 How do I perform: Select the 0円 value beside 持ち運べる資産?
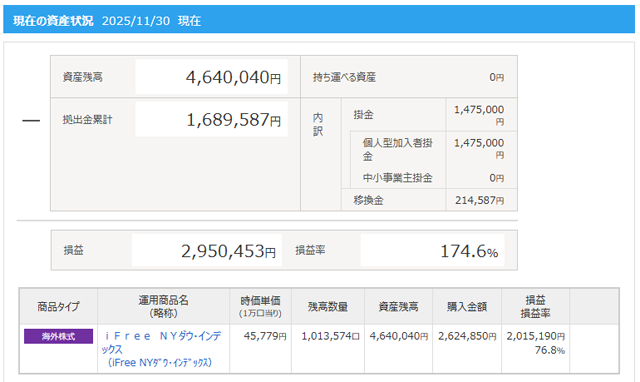[x=496, y=77]
